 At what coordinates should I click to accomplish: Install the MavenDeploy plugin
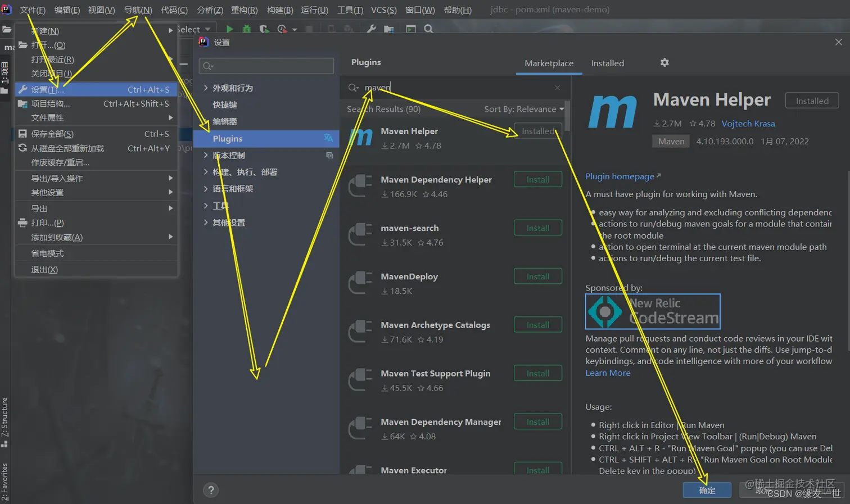[538, 276]
